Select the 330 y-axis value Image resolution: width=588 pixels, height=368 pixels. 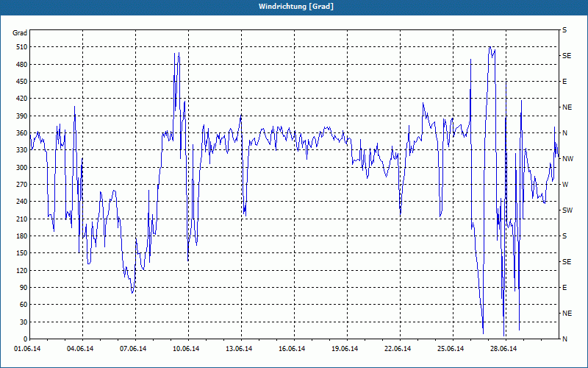pos(21,150)
